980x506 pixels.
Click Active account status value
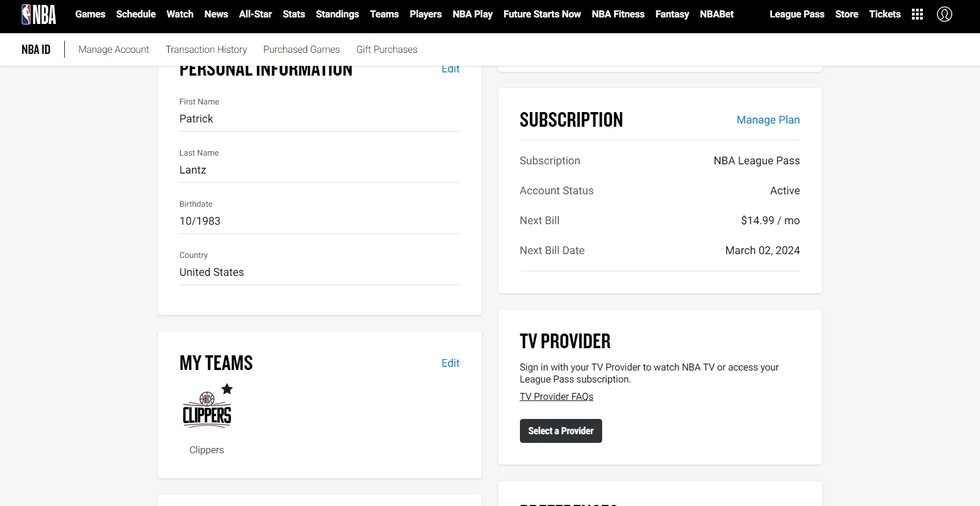pyautogui.click(x=785, y=190)
